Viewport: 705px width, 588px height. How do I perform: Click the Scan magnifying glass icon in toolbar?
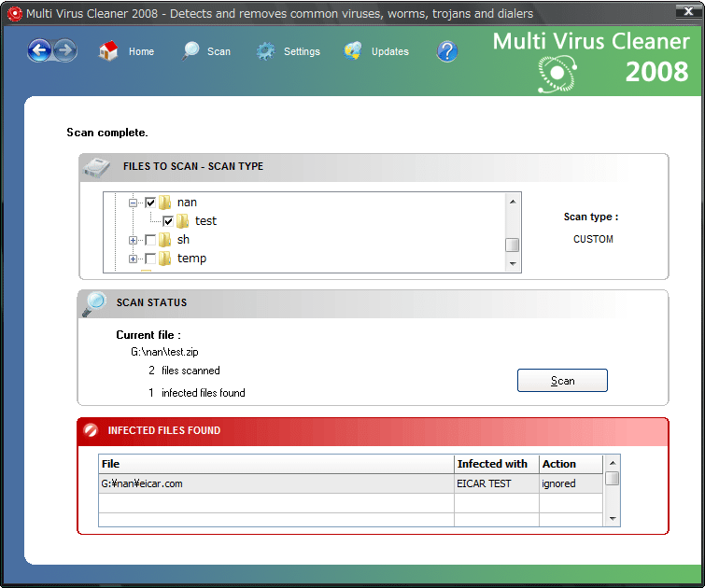[190, 50]
